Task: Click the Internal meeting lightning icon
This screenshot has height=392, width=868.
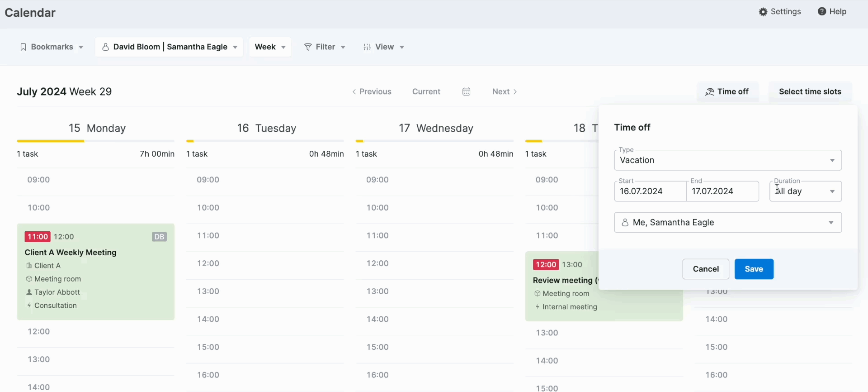Action: coord(538,307)
